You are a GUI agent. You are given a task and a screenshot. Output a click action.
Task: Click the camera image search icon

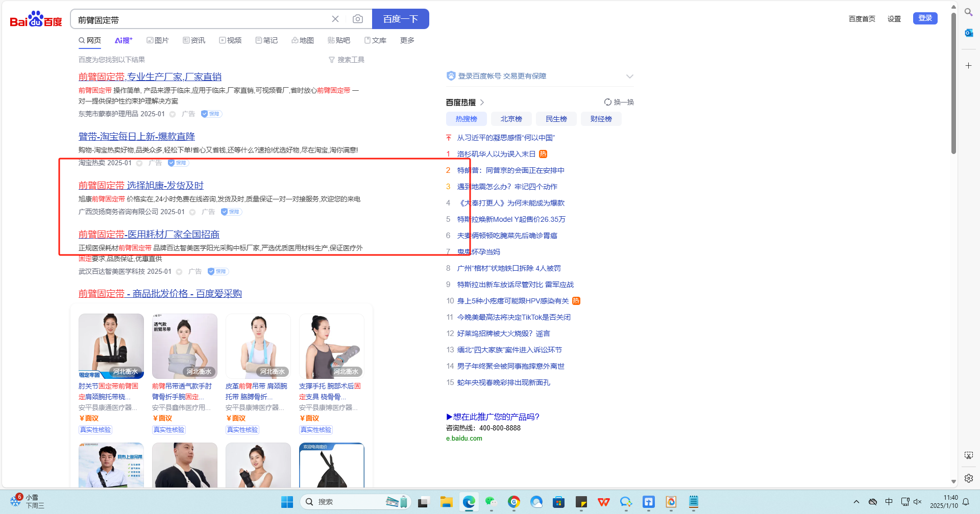coord(357,19)
